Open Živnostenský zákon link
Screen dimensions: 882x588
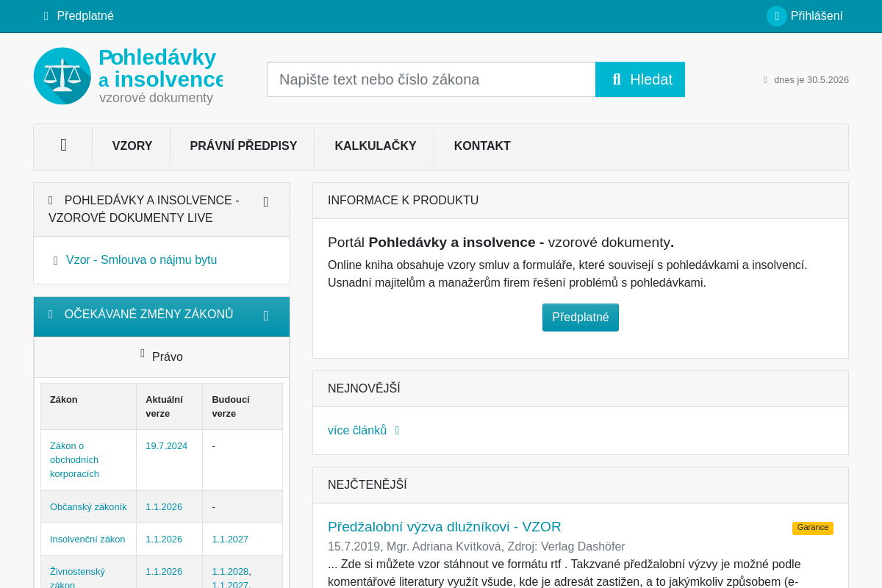[x=77, y=578]
